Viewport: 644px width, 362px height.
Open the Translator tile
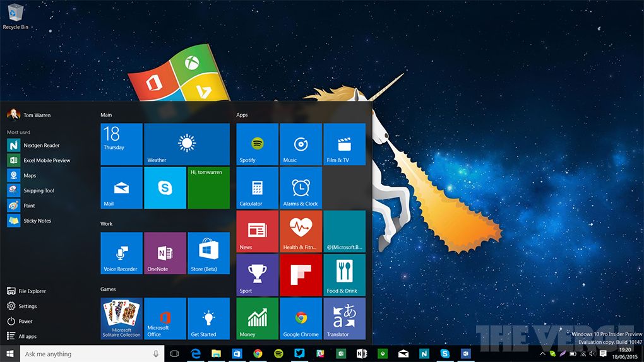tap(345, 318)
